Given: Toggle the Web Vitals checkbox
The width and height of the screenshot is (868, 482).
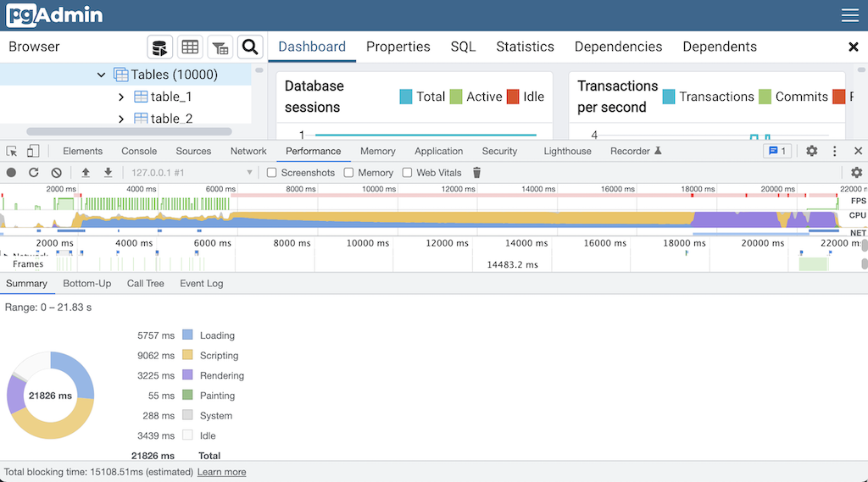Looking at the screenshot, I should (407, 173).
